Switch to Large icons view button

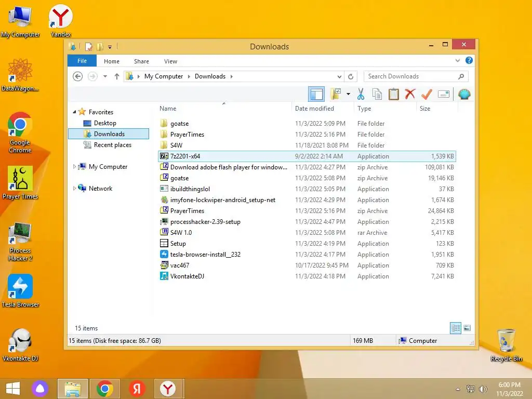[467, 328]
